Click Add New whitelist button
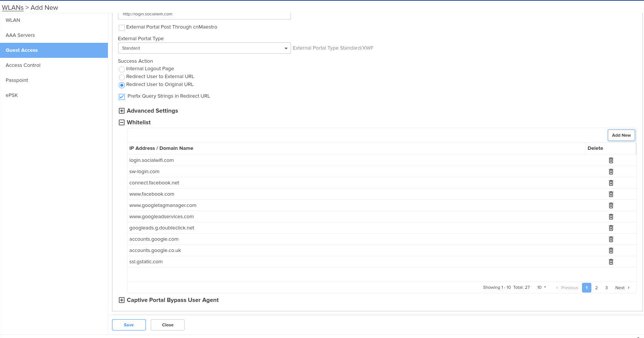This screenshot has height=338, width=644. [x=621, y=135]
